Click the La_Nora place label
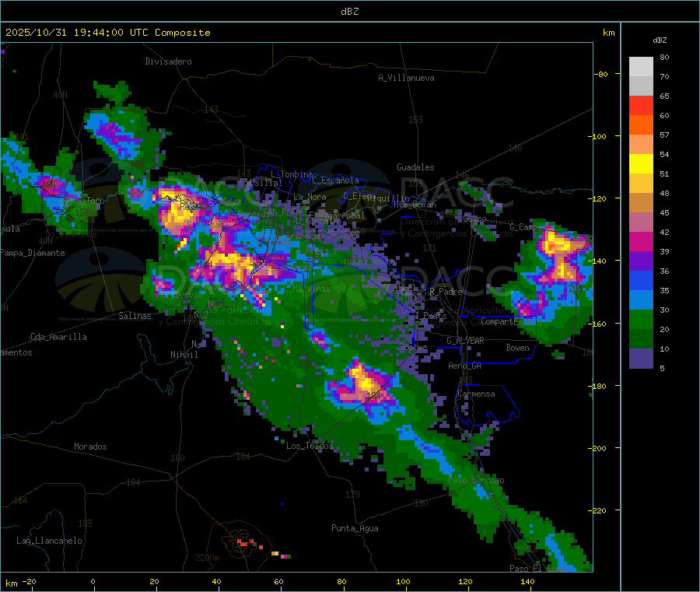Viewport: 700px width, 592px height. coord(310,197)
